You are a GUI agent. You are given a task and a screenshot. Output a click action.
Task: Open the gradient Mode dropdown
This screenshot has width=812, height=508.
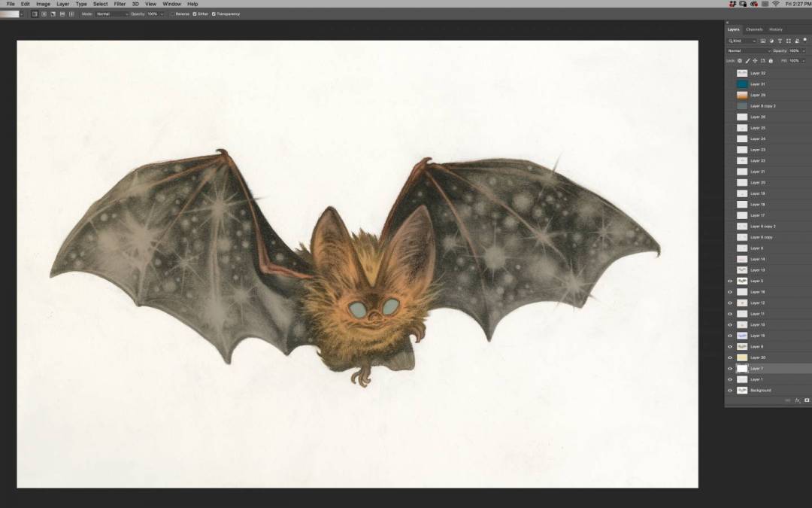tap(112, 14)
